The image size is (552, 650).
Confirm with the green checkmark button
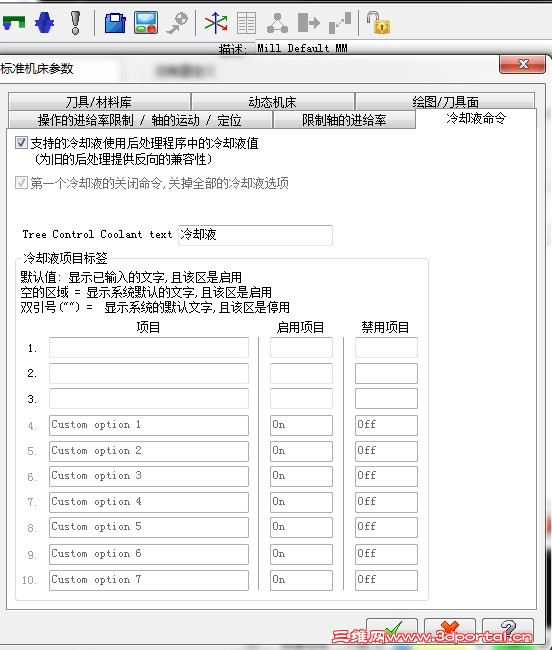(392, 630)
